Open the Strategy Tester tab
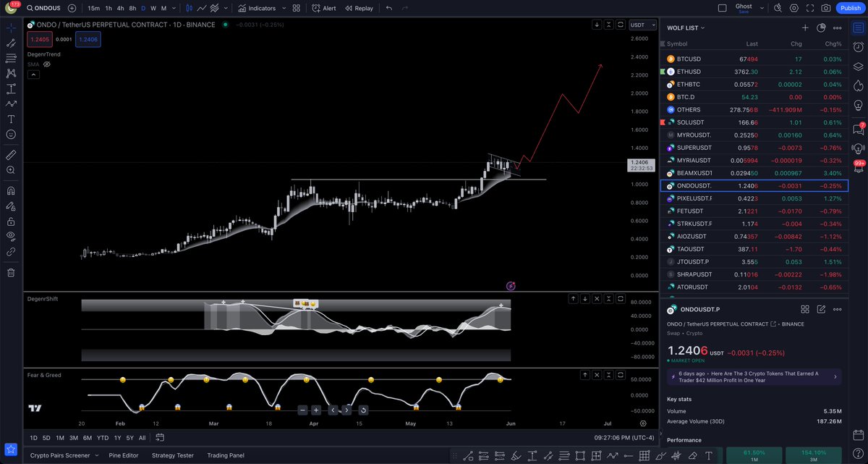Viewport: 868px width, 464px height. pos(173,455)
